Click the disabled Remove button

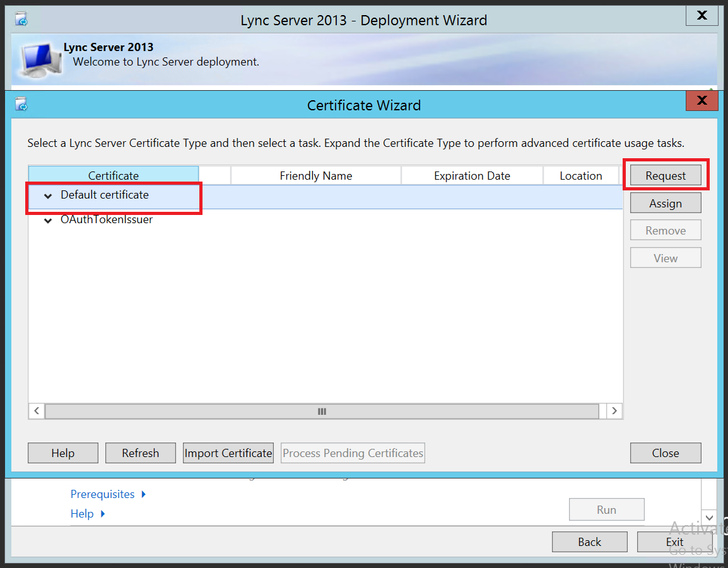tap(666, 230)
